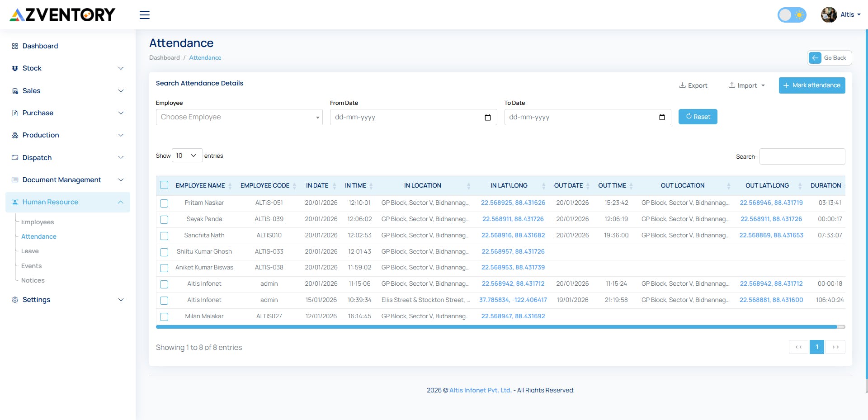Image resolution: width=868 pixels, height=420 pixels.
Task: Click the hamburger menu beside the AZVENTORY logo
Action: click(144, 15)
